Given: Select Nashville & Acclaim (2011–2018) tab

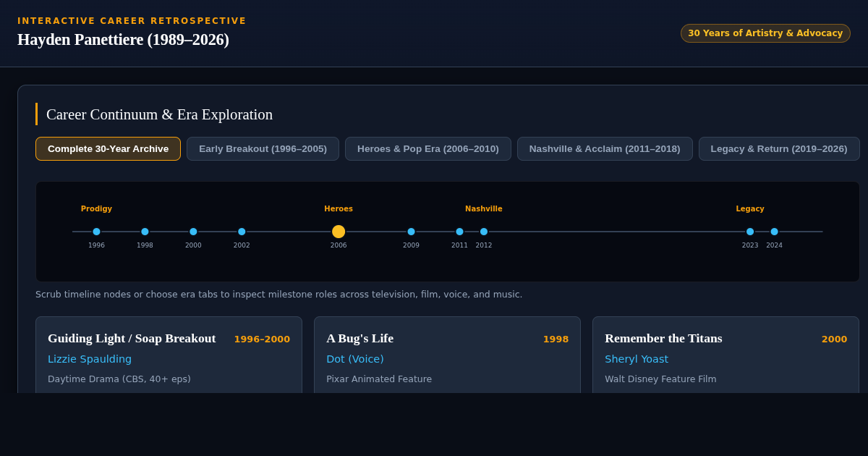Looking at the screenshot, I should pyautogui.click(x=605, y=148).
